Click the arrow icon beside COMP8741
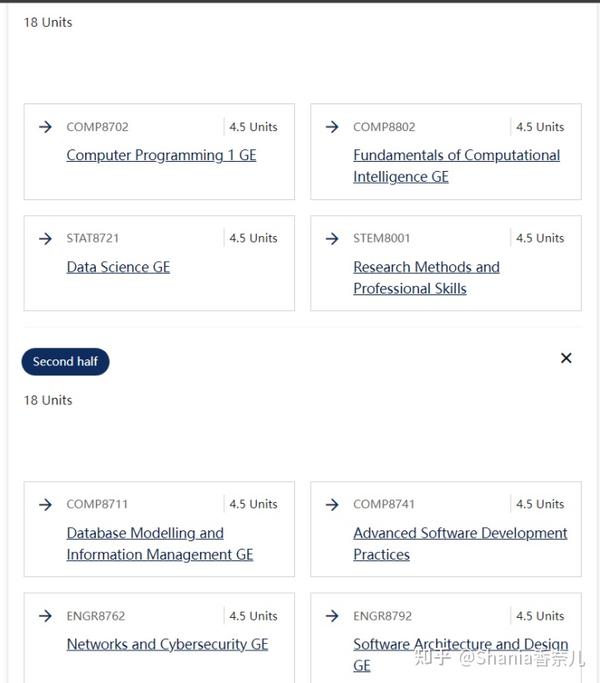 point(332,504)
